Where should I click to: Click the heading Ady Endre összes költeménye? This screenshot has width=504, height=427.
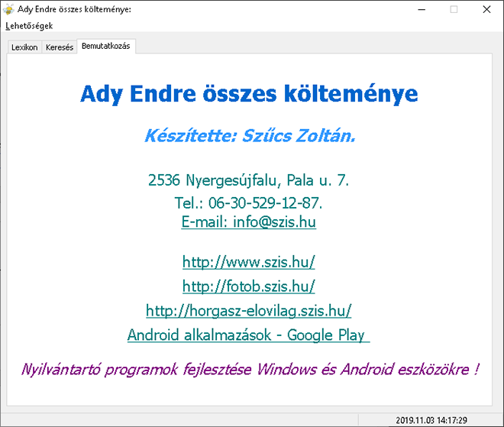(x=249, y=94)
